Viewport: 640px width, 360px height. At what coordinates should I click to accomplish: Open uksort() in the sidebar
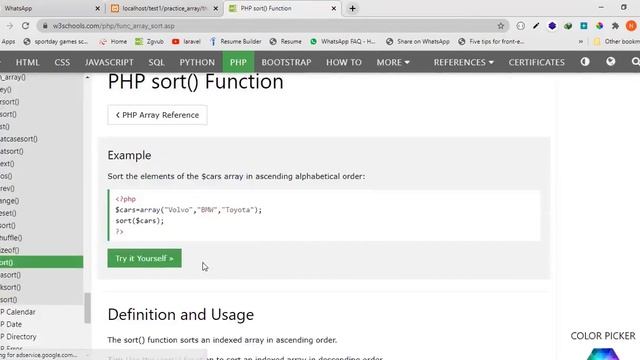[41, 287]
